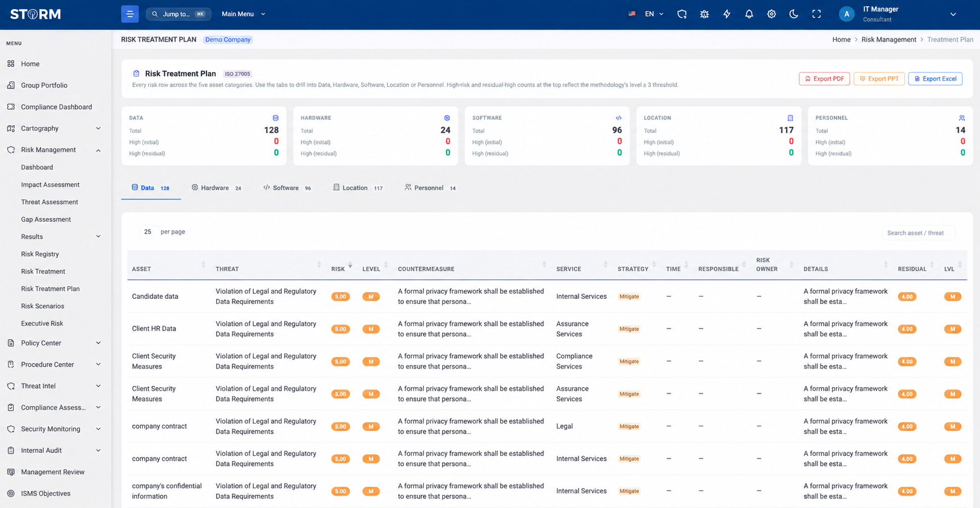980x508 pixels.
Task: Click the bug icon in header
Action: coord(704,14)
